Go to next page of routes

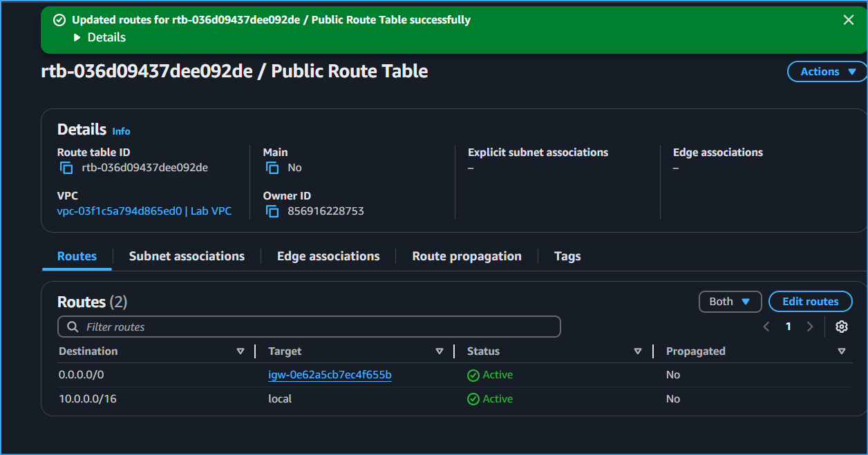click(x=810, y=326)
